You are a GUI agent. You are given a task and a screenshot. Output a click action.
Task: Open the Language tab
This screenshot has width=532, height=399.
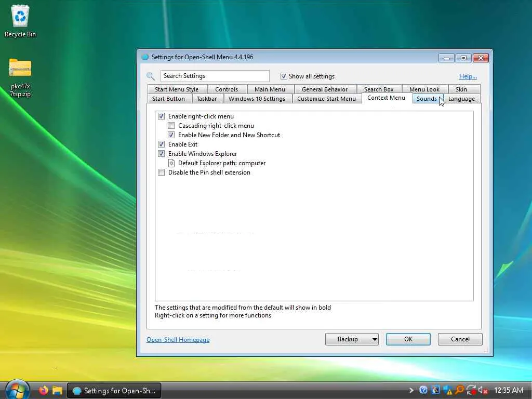461,99
